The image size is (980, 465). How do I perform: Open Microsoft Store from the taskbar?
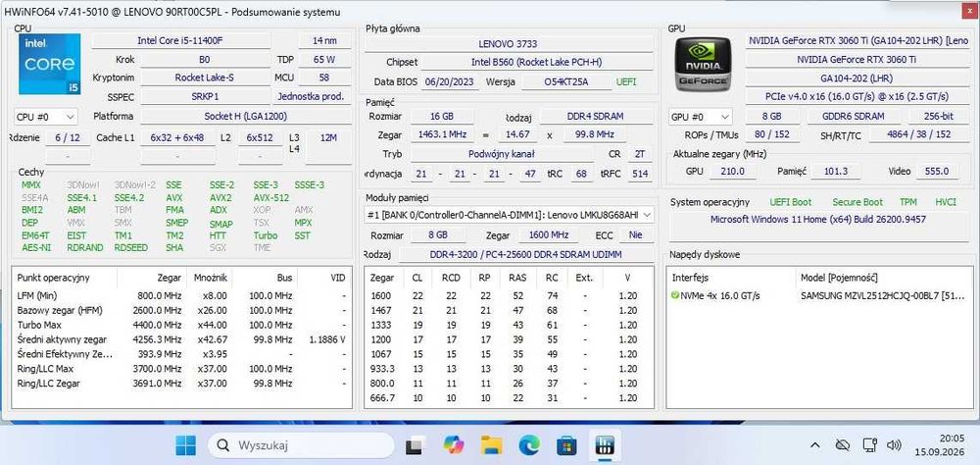[567, 445]
